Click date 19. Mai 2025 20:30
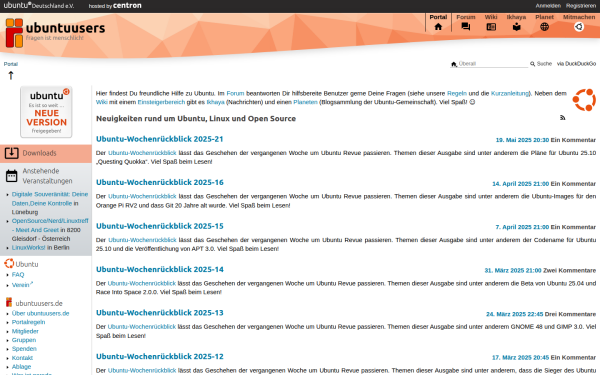The image size is (600, 375). click(x=522, y=140)
